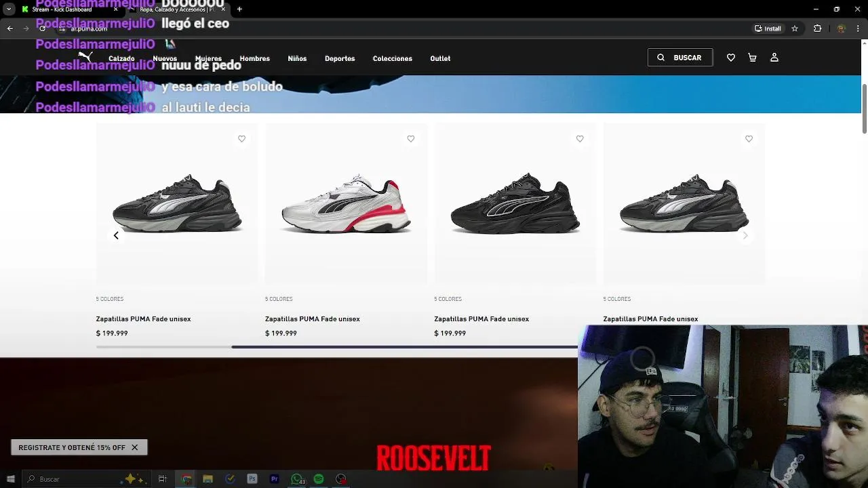Open the Chrome profile avatar
The height and width of the screenshot is (488, 868).
point(842,28)
